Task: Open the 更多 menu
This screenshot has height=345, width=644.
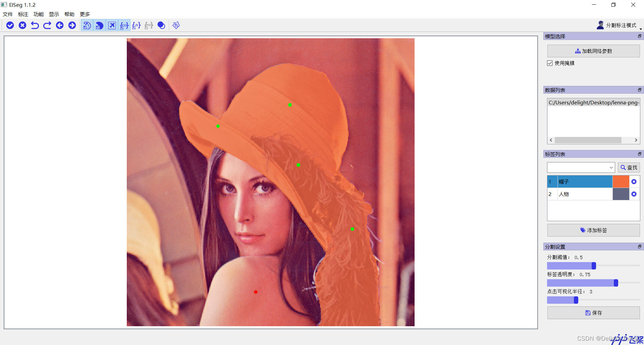Action: click(85, 14)
